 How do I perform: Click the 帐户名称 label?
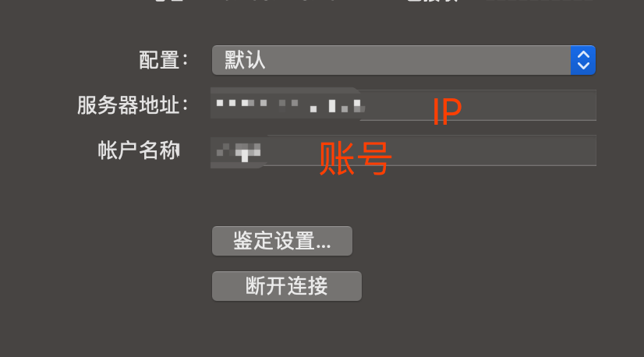[x=139, y=150]
